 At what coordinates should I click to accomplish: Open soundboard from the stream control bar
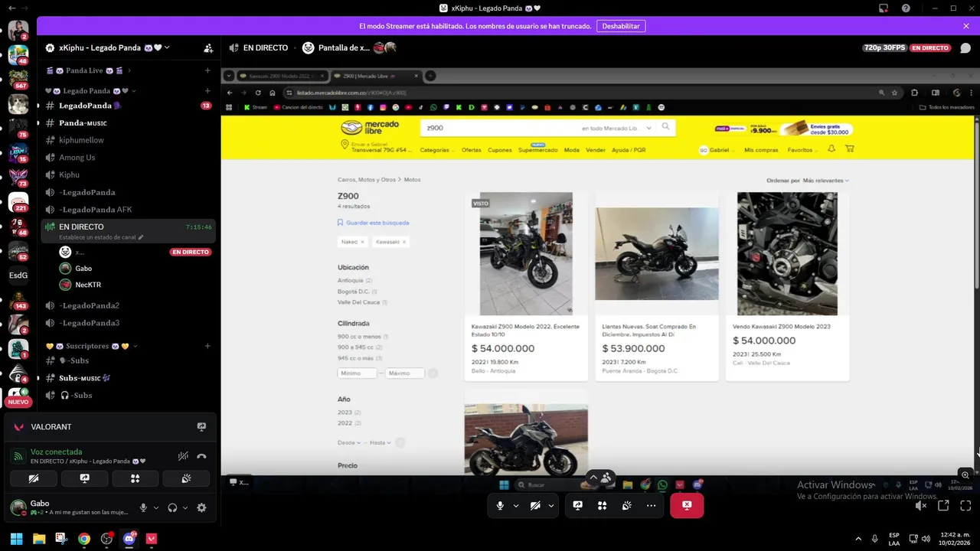point(627,505)
